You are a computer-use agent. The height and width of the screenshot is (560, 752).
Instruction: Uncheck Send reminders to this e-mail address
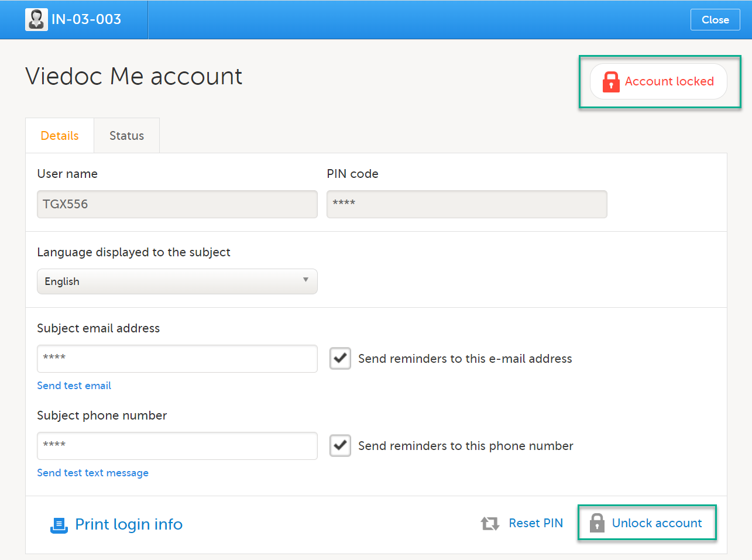(x=340, y=358)
